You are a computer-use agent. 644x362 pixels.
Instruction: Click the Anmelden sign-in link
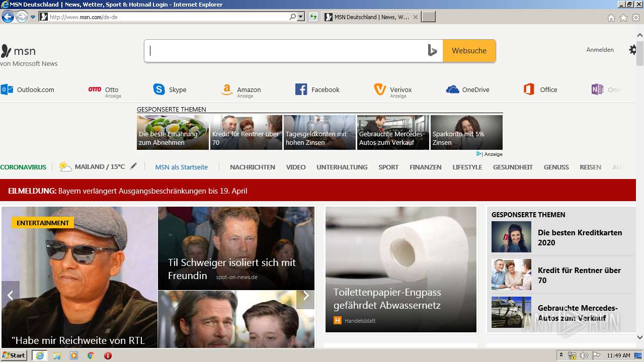[x=600, y=50]
